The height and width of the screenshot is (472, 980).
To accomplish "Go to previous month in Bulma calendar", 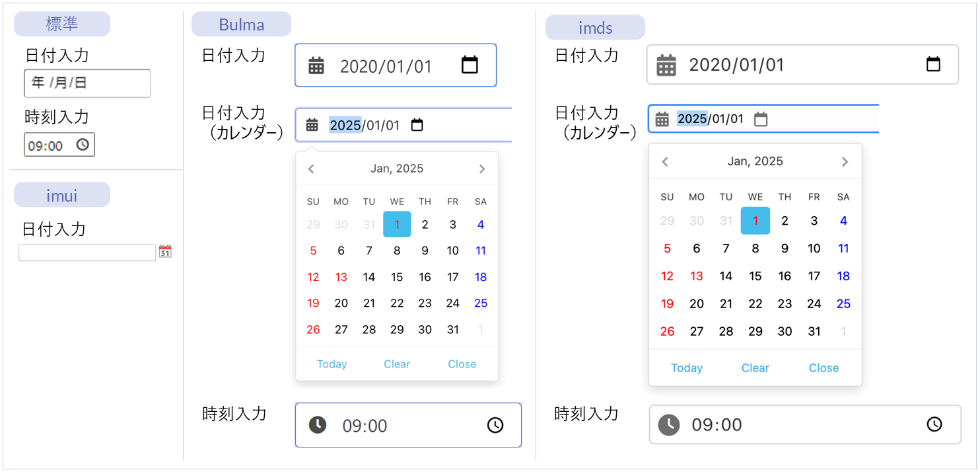I will click(x=311, y=169).
